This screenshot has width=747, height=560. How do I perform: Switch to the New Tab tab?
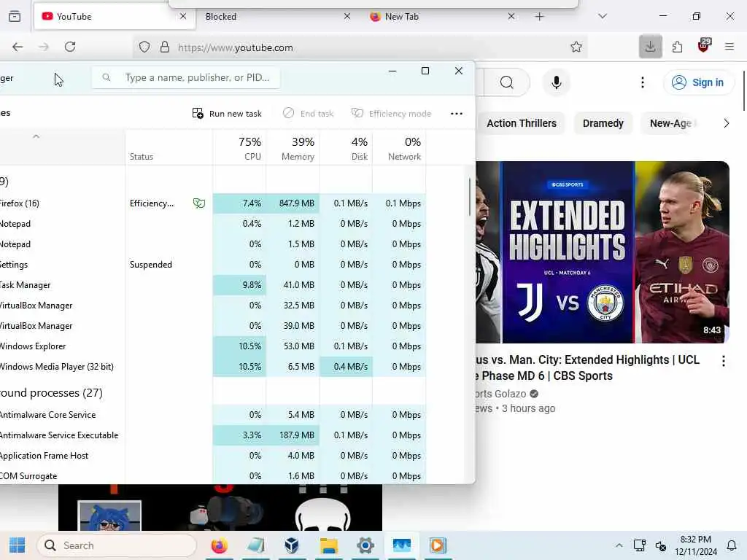point(441,17)
